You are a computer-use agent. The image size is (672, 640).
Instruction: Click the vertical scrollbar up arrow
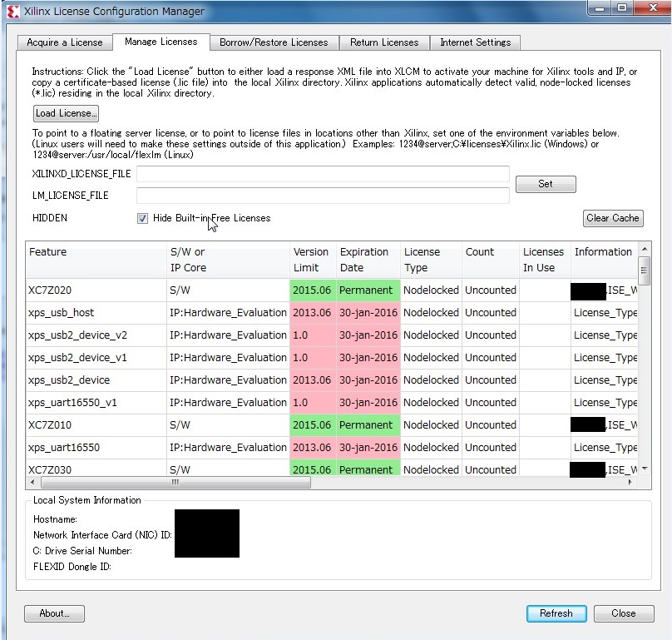[x=645, y=249]
